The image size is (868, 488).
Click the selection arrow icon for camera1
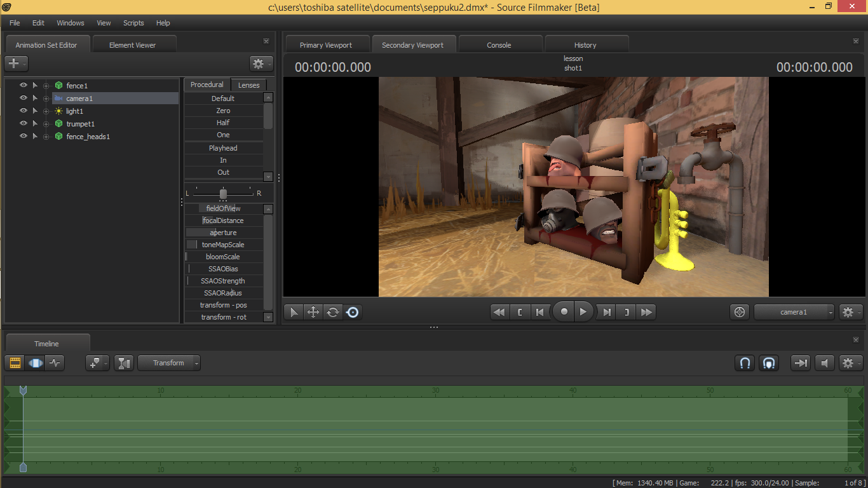35,98
